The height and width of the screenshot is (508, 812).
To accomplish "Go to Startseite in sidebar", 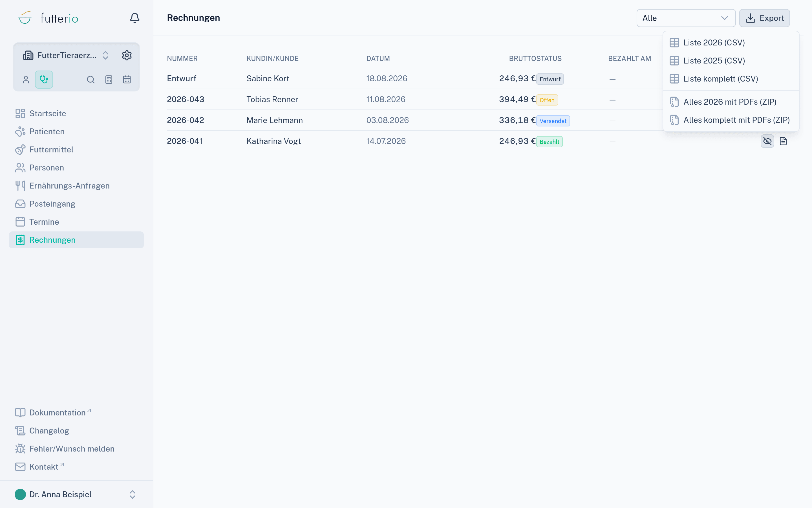I will [x=76, y=113].
